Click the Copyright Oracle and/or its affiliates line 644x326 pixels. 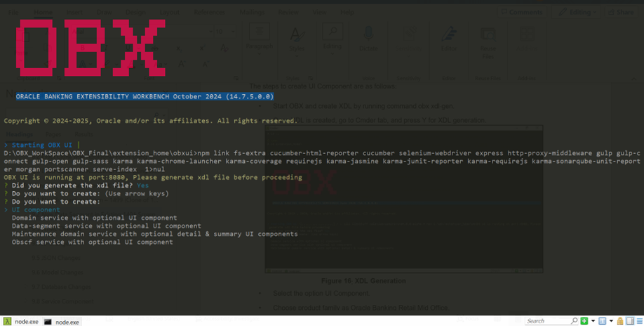[150, 120]
